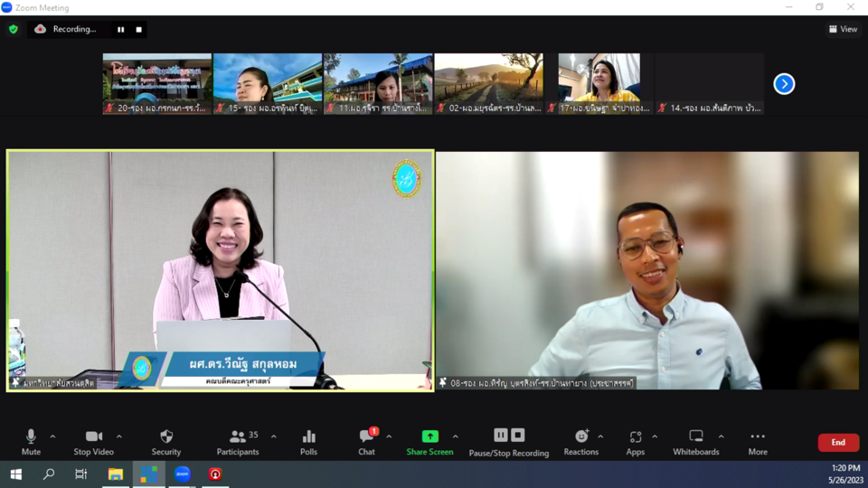Select thumbnail of participant 20
The image size is (868, 488).
(x=157, y=83)
